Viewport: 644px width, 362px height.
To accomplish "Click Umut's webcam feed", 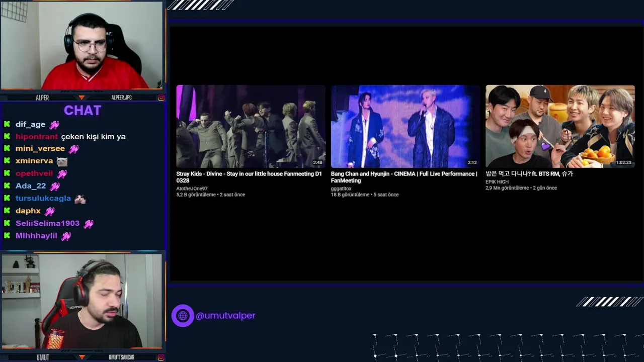I will (82, 301).
